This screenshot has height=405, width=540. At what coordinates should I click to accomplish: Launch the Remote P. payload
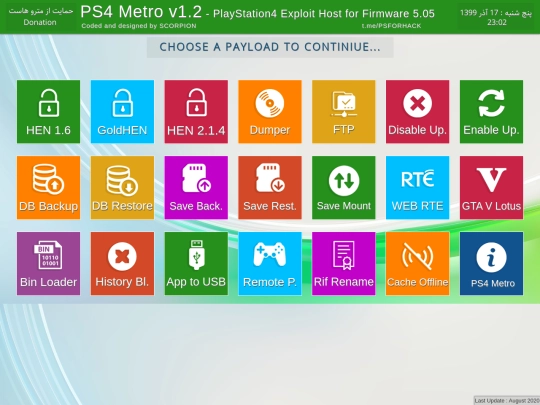(270, 263)
